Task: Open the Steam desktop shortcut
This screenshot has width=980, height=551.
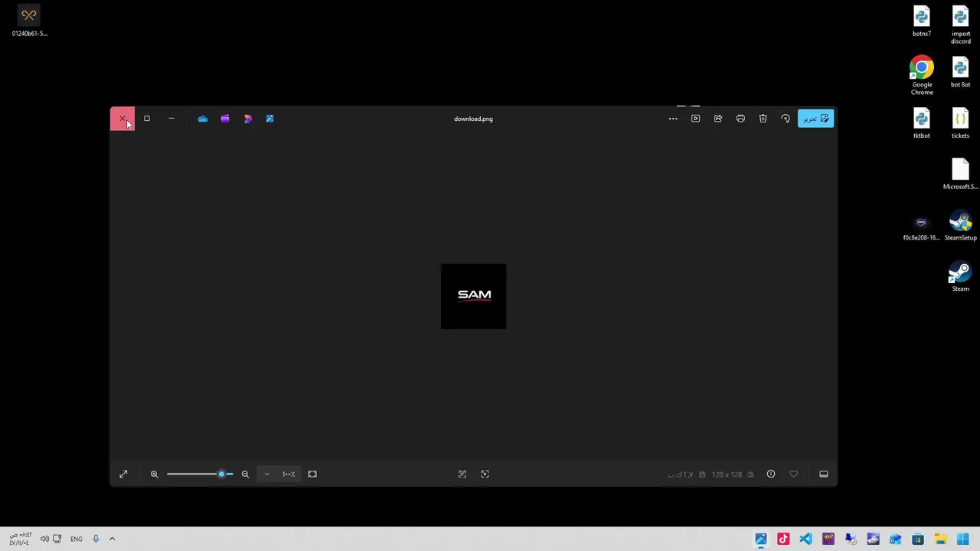Action: pos(960,277)
